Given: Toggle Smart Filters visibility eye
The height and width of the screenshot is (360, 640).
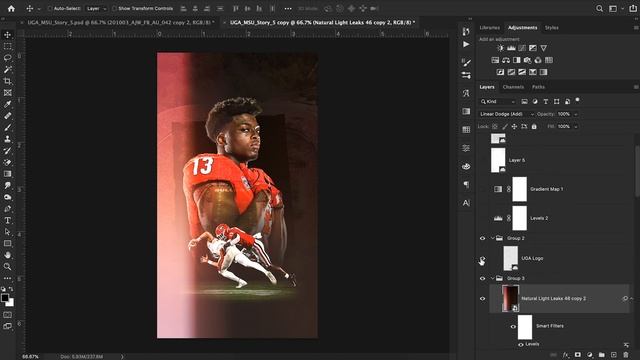Looking at the screenshot, I should 513,327.
